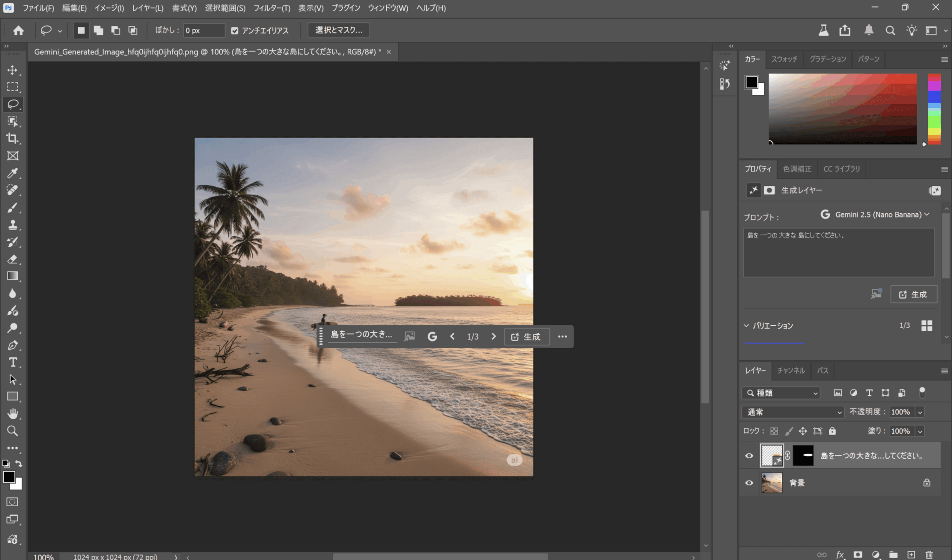Open the share icon in options bar
Screen dimensions: 952x560
[x=845, y=31]
